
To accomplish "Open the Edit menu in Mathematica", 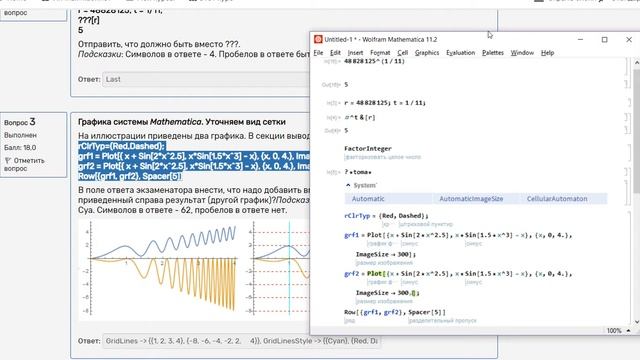I will pos(335,53).
